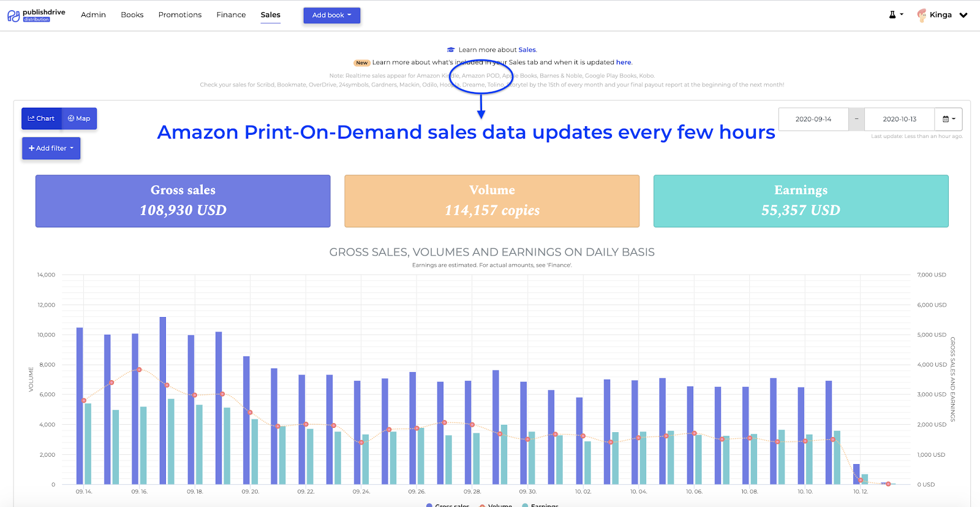Click the Kinga profile avatar

(922, 15)
